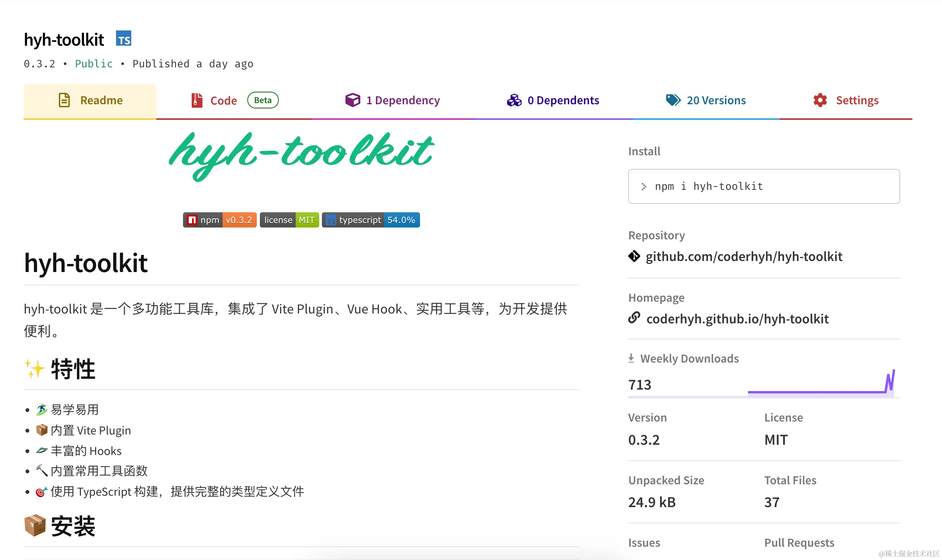Click the Weekly Downloads download arrow icon
The width and height of the screenshot is (942, 560).
[631, 358]
